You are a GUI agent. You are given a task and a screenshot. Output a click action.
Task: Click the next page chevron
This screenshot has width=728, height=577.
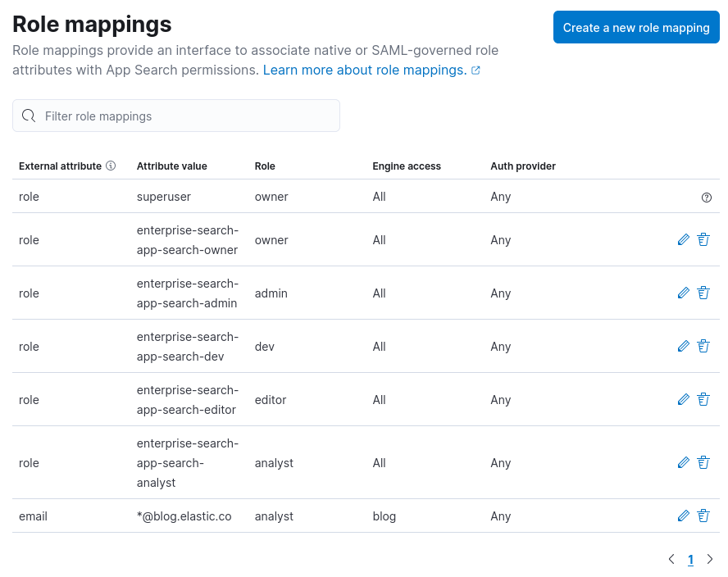[x=710, y=559]
